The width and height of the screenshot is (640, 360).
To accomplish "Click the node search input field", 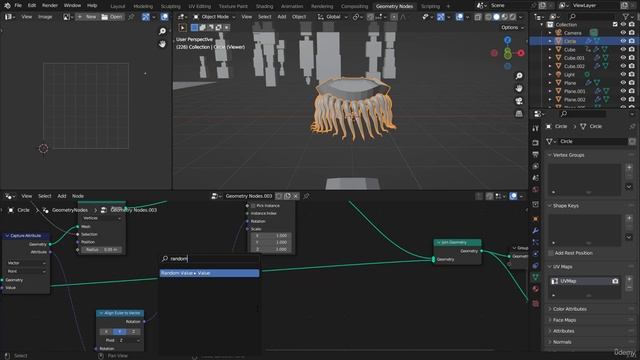I will click(209, 259).
